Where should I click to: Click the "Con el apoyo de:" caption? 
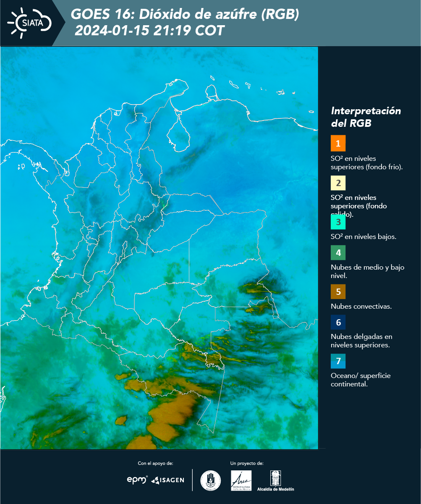pos(155,463)
